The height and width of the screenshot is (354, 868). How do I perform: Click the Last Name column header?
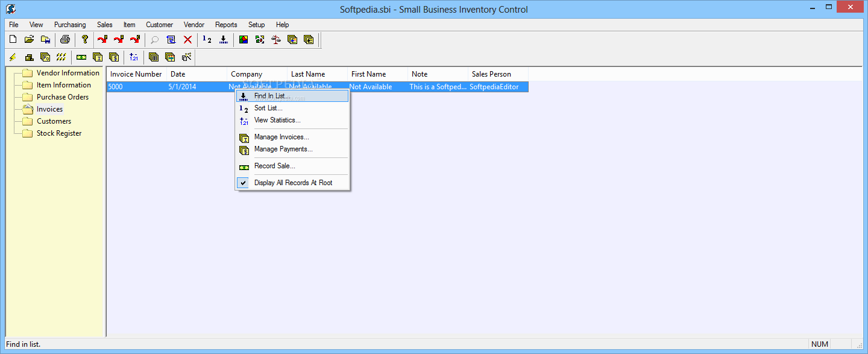[x=318, y=74]
